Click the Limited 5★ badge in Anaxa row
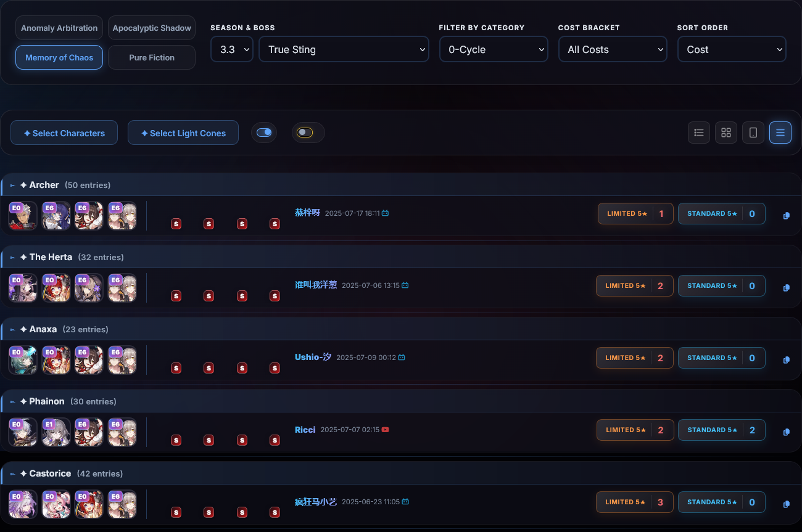The image size is (802, 532). [635, 358]
